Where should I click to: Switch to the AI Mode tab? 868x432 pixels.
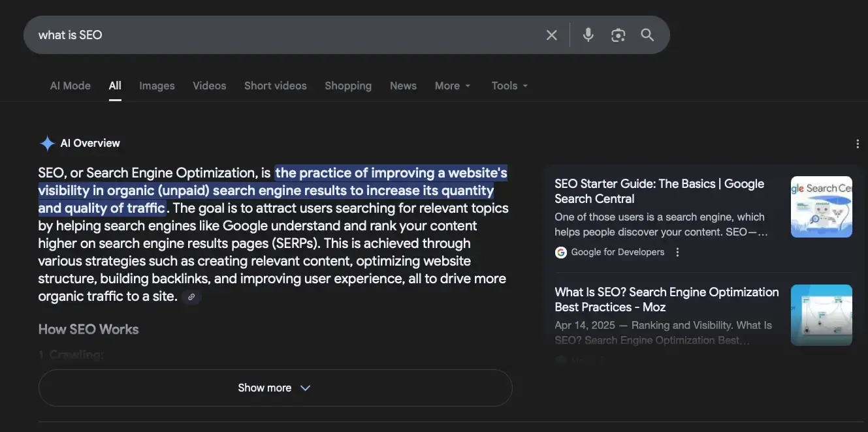[71, 85]
